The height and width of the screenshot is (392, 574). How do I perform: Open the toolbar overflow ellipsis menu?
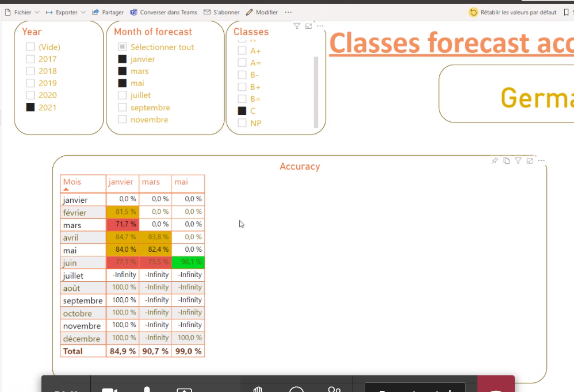288,12
